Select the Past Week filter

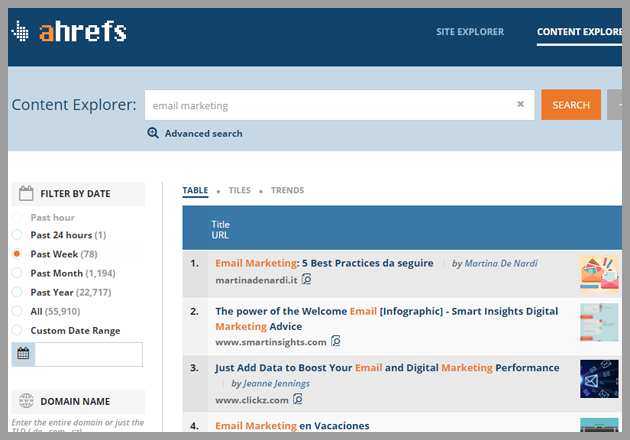[x=17, y=254]
